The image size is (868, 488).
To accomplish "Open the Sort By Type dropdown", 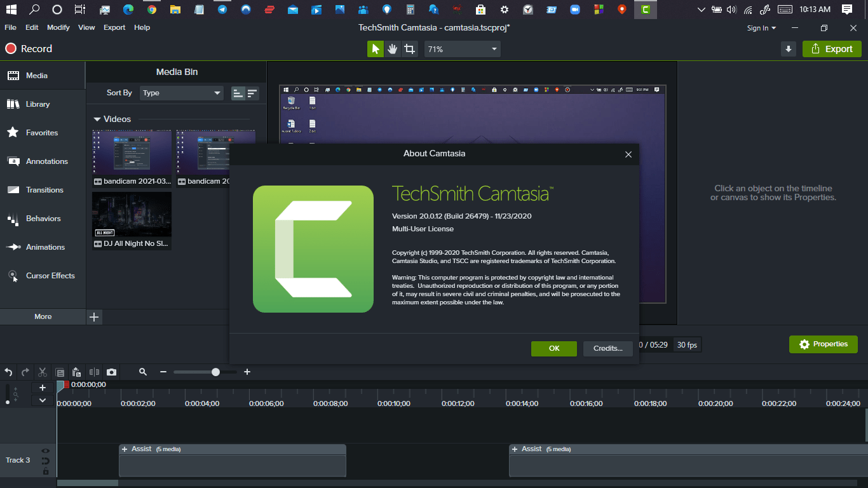I will tap(182, 93).
